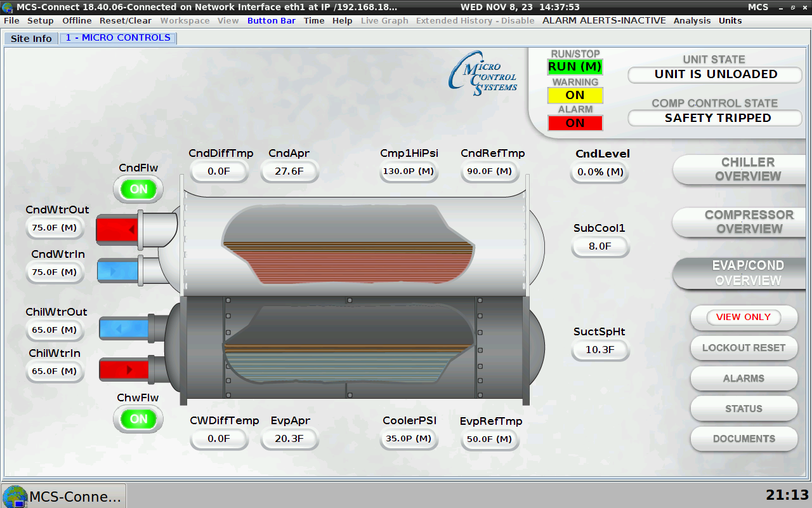Open the Setup menu

pos(41,20)
